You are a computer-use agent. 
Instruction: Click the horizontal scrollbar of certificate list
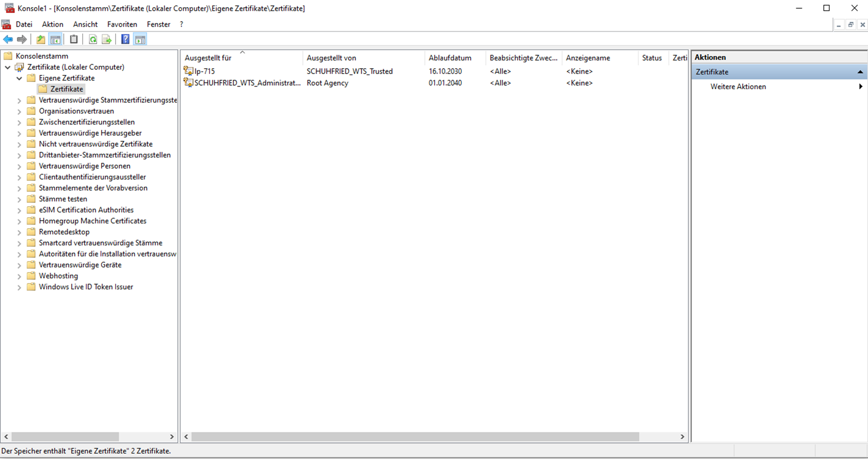pos(415,437)
